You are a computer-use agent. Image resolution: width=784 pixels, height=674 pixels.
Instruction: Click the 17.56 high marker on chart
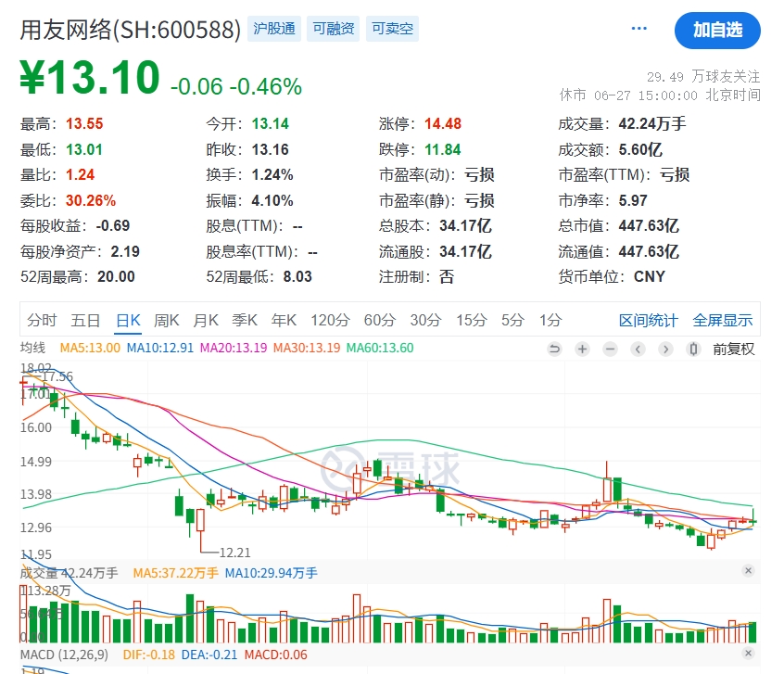tap(57, 376)
